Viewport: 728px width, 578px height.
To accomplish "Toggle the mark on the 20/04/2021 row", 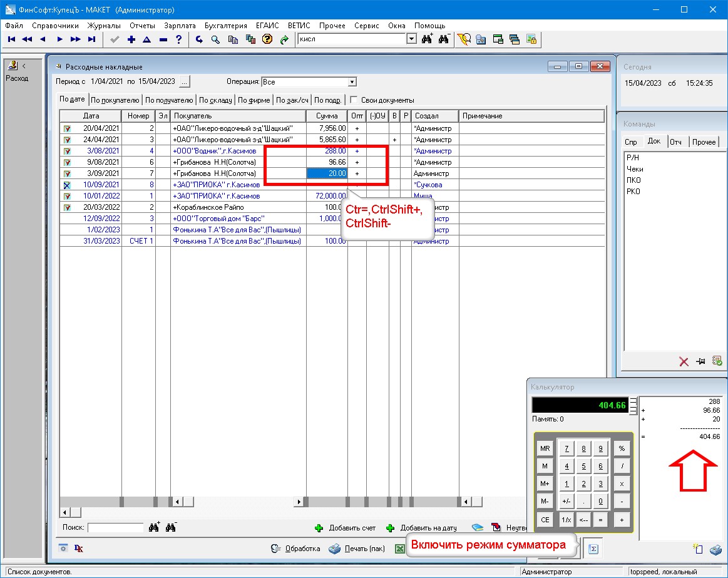I will 67,128.
